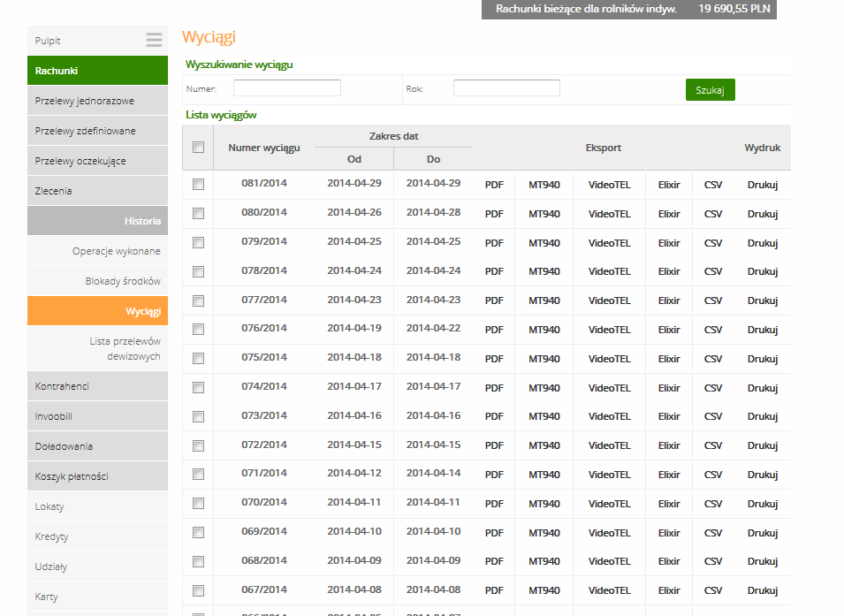Image resolution: width=844 pixels, height=616 pixels.
Task: Print statement 079/2014 with Drukuj
Action: [x=763, y=243]
